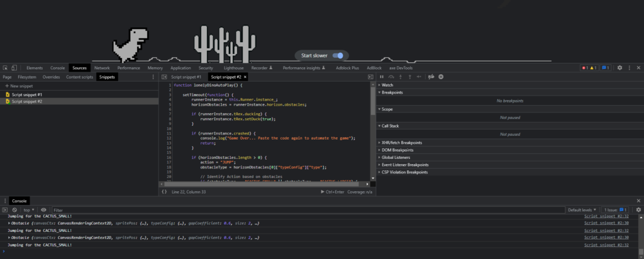Viewport: 644px width, 259px height.
Task: Open DevTools settings gear icon
Action: click(x=619, y=68)
